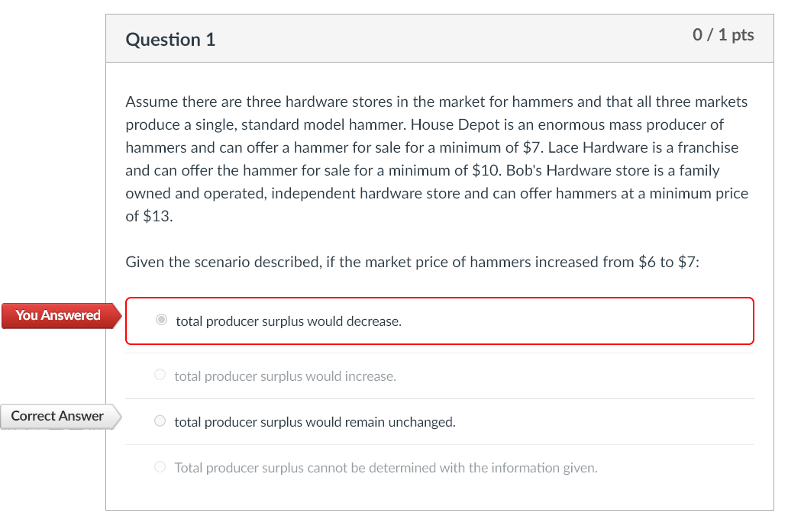788x532 pixels.
Task: Select the 'total producer surplus would decrease' radio button
Action: 160,320
